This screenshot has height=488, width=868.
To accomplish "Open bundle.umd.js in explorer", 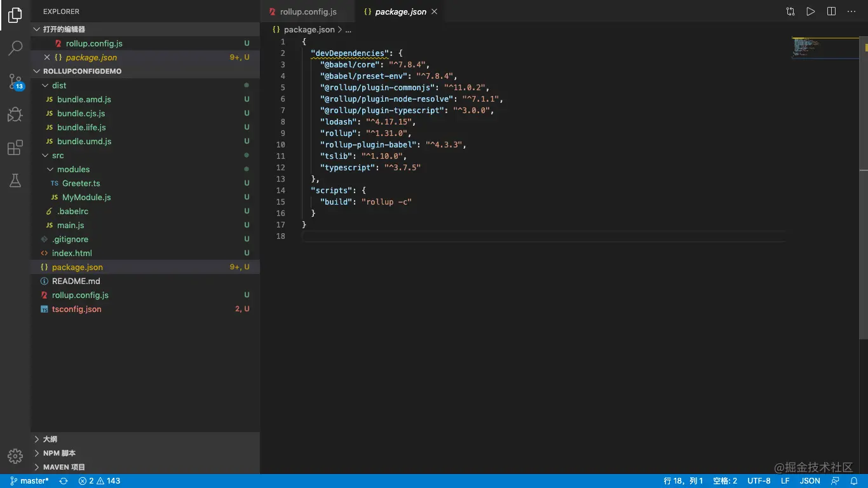I will pos(146,141).
